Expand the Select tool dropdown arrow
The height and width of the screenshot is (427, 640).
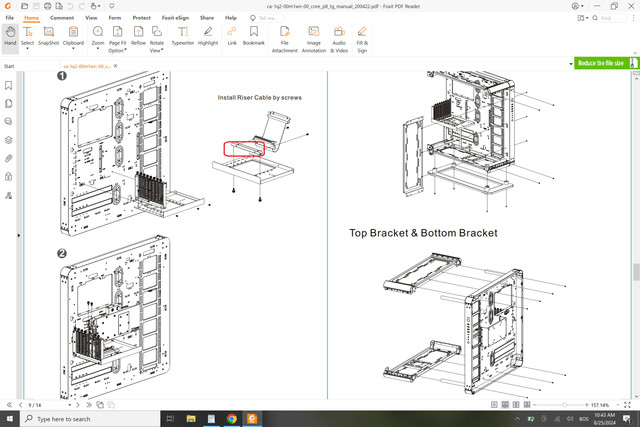pos(27,49)
